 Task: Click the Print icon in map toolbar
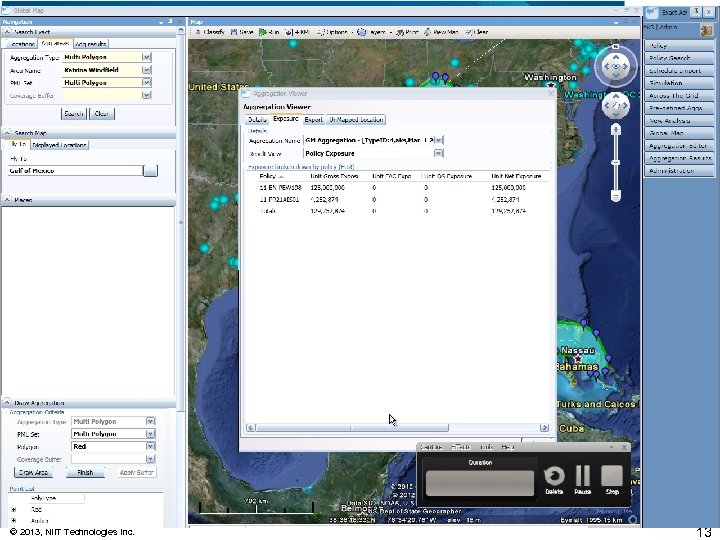click(399, 32)
